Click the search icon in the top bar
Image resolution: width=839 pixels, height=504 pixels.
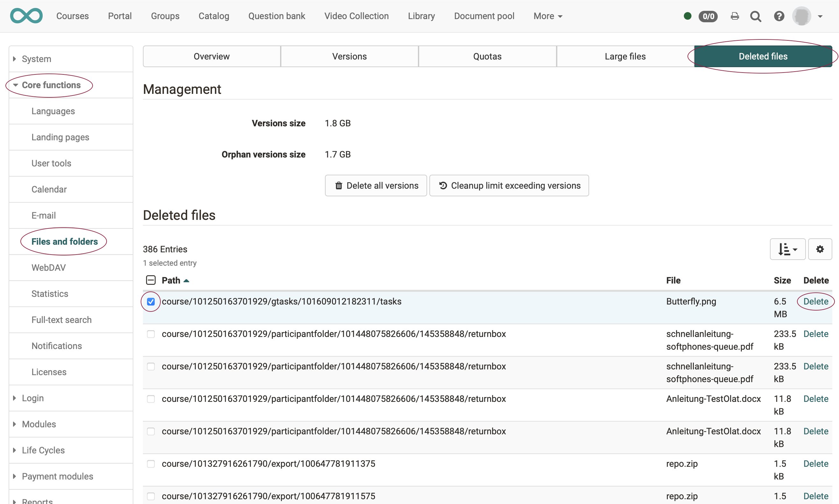pyautogui.click(x=756, y=16)
